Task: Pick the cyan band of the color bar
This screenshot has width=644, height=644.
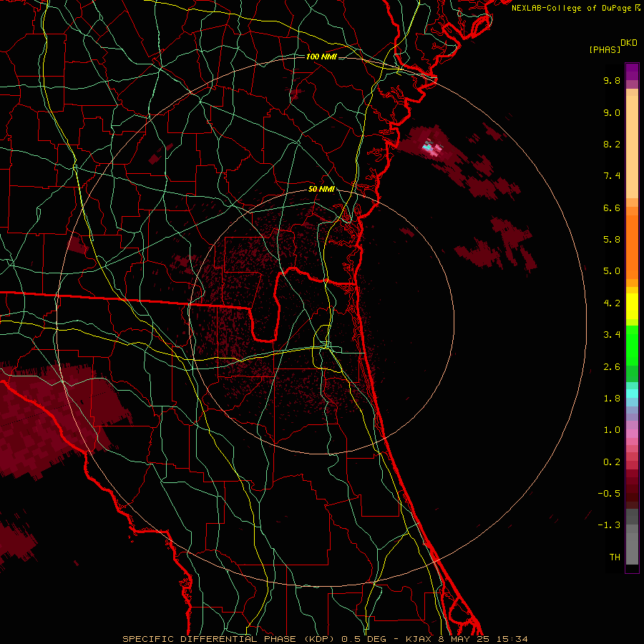Action: click(x=632, y=394)
